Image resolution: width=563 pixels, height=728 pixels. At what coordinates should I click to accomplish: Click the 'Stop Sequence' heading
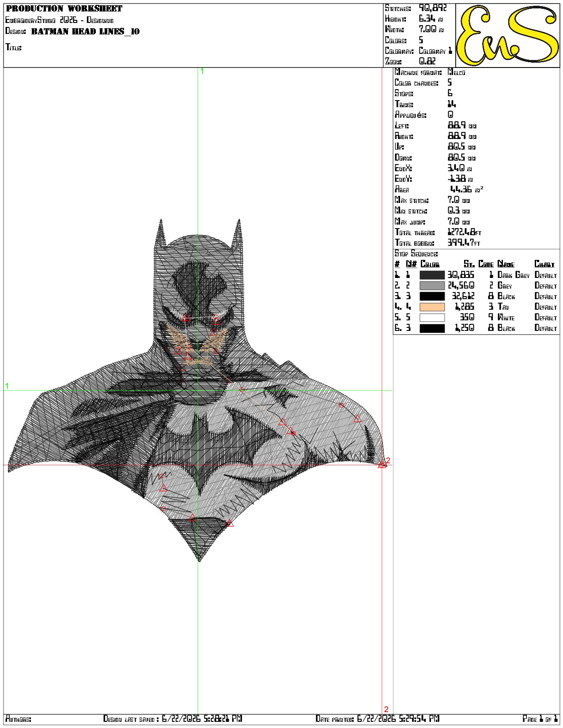tap(416, 253)
